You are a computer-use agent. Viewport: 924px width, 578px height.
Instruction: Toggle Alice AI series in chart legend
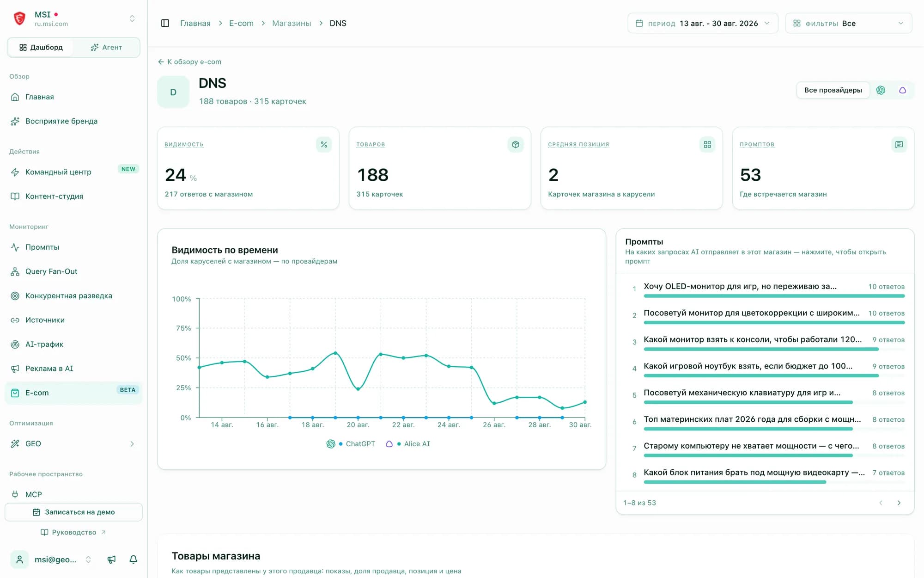point(407,444)
